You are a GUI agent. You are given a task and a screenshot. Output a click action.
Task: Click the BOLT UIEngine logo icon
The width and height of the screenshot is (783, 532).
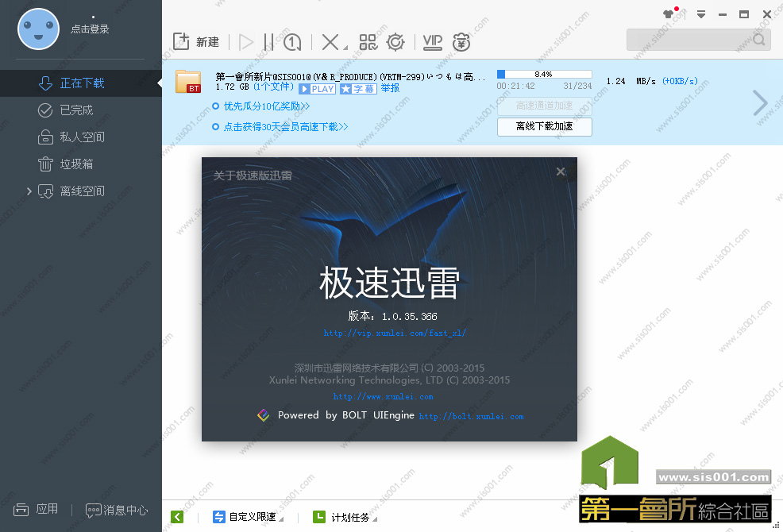(x=263, y=415)
